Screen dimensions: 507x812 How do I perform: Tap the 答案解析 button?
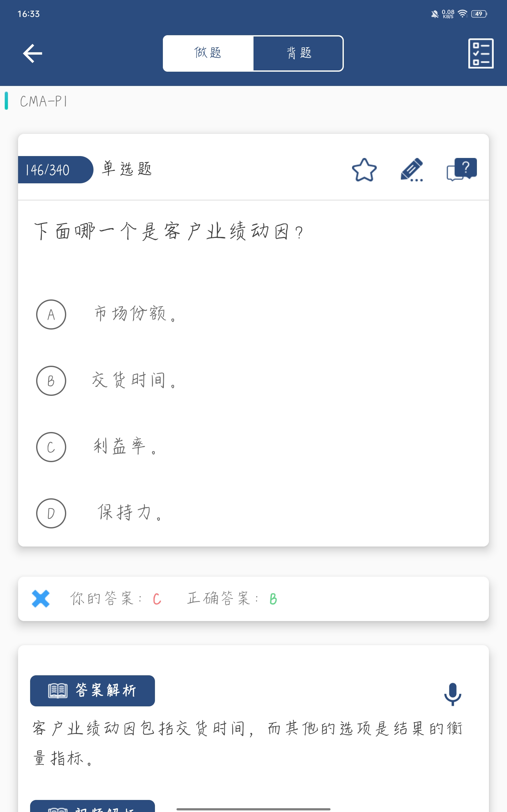(x=92, y=691)
